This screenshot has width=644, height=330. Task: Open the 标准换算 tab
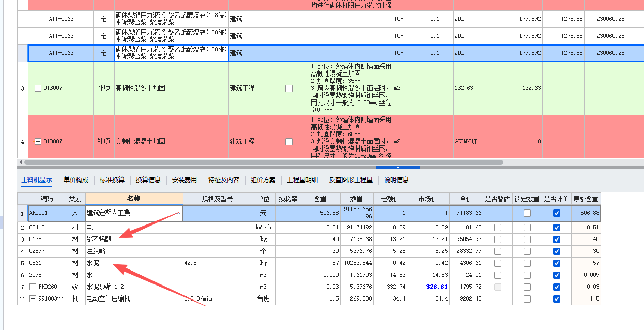112,180
